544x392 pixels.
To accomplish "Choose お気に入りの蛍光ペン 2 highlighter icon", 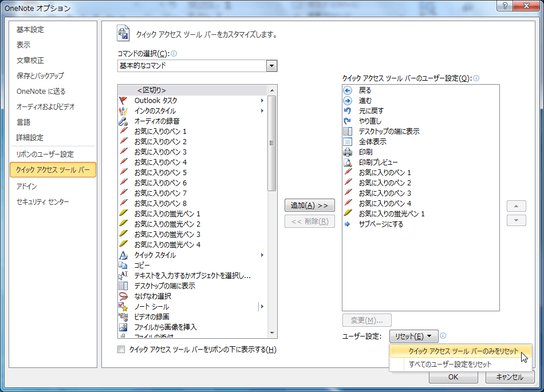I will tap(123, 224).
